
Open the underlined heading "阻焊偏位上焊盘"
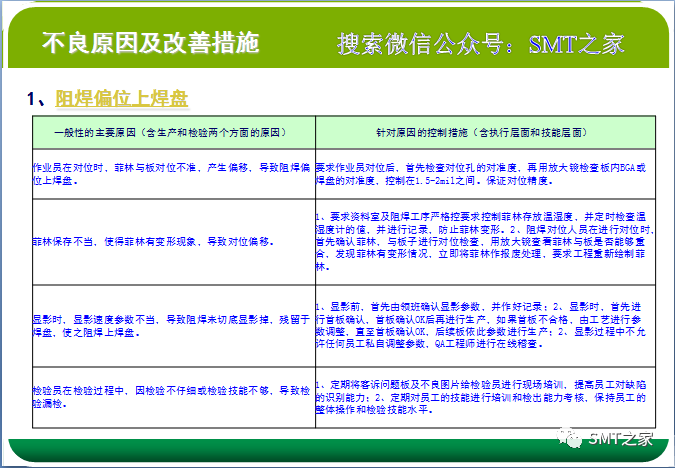pos(122,98)
